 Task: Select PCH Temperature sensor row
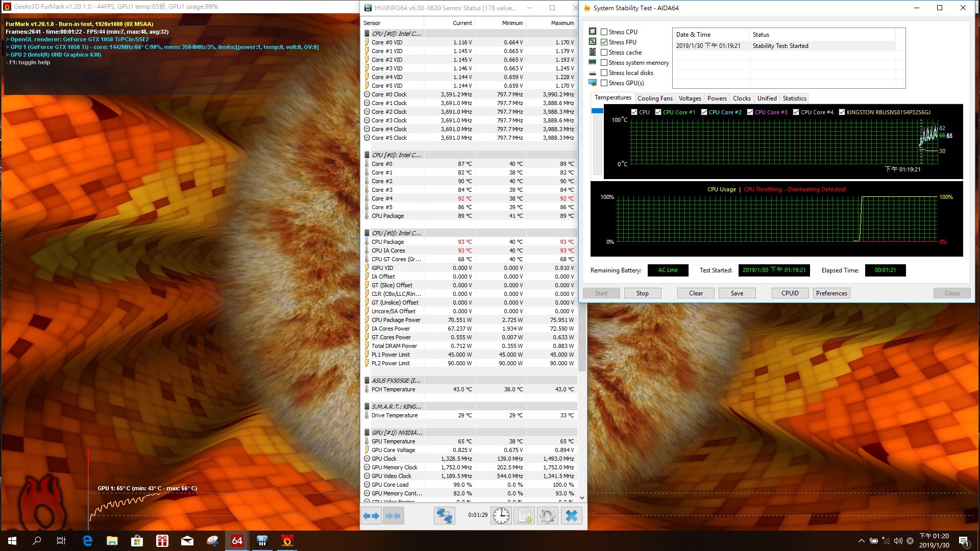coord(470,389)
